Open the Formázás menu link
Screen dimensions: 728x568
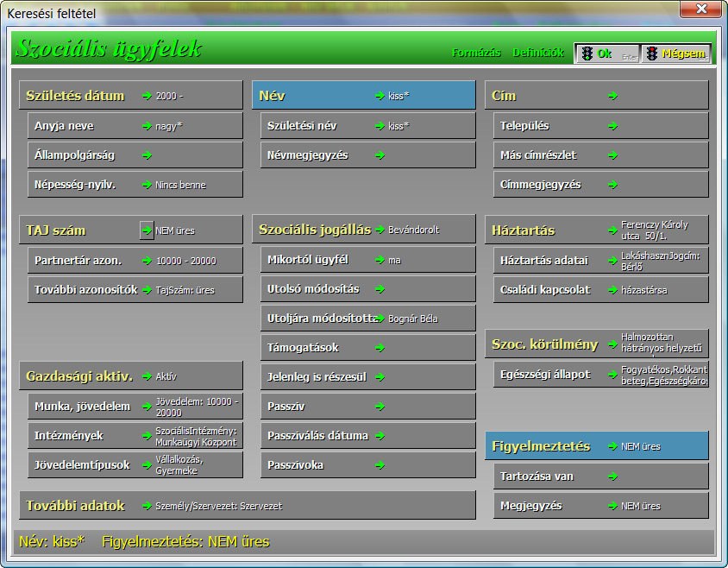coord(476,53)
